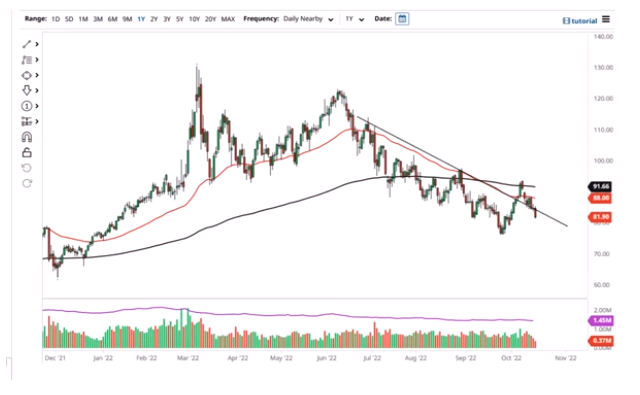Image resolution: width=640 pixels, height=395 pixels.
Task: Expand the line tool options chevron
Action: [37, 44]
